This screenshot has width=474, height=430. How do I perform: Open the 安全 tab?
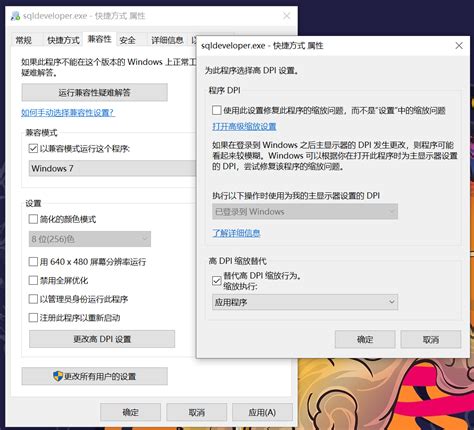tap(127, 40)
